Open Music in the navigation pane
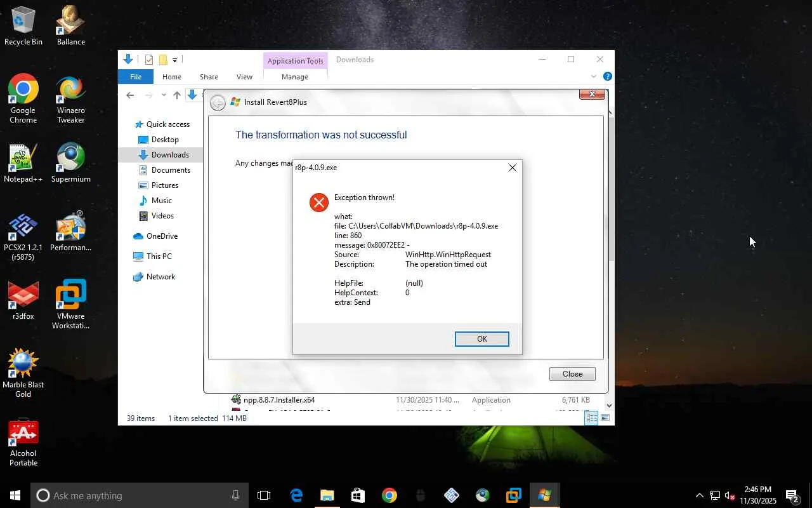This screenshot has height=508, width=812. pyautogui.click(x=155, y=201)
